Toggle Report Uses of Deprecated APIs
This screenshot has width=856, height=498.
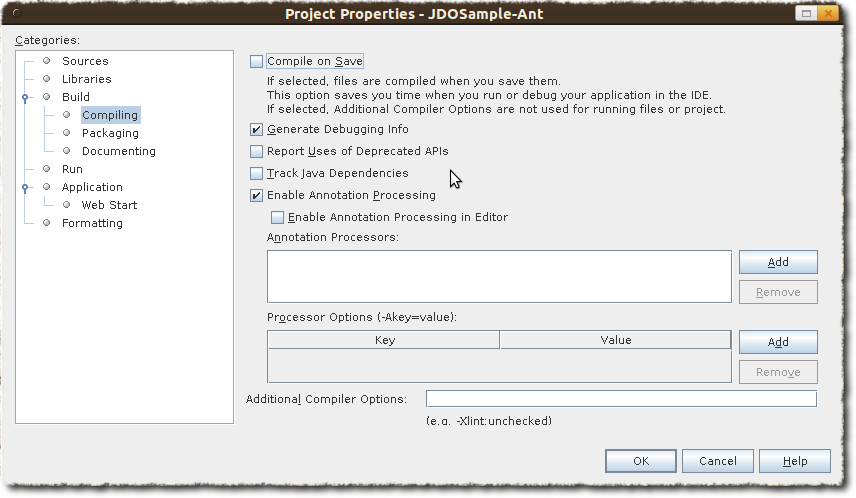pyautogui.click(x=257, y=152)
